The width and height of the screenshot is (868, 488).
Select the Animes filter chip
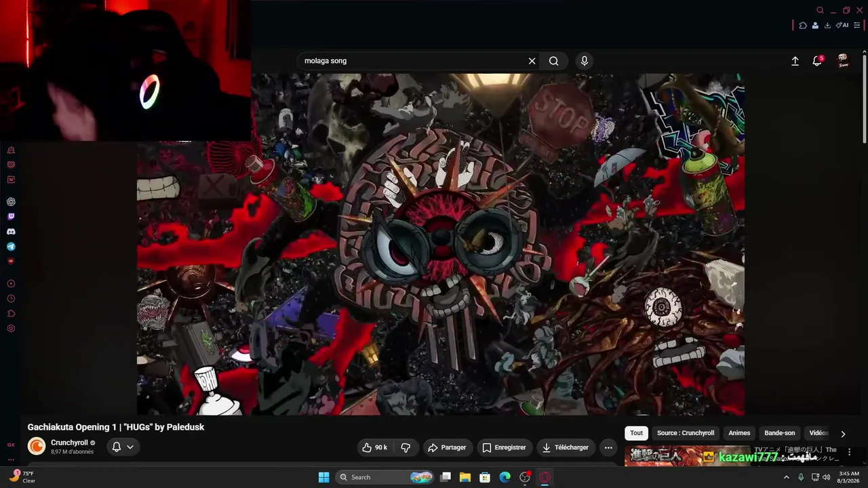pos(739,433)
